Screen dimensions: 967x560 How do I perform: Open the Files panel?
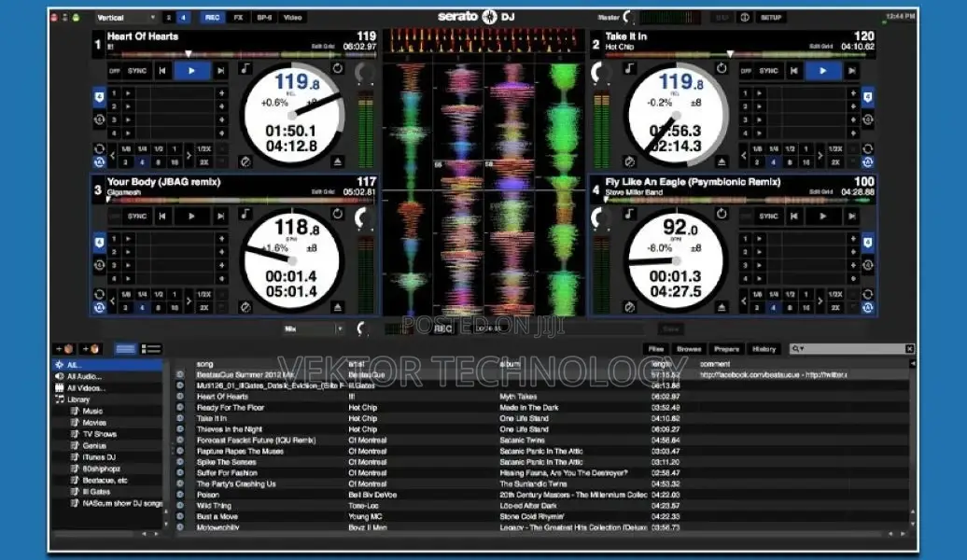pos(656,349)
